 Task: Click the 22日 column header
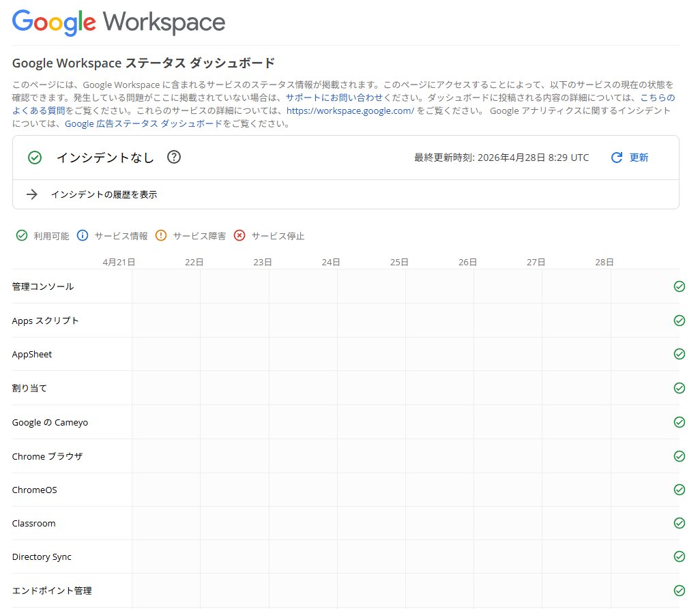click(x=194, y=262)
